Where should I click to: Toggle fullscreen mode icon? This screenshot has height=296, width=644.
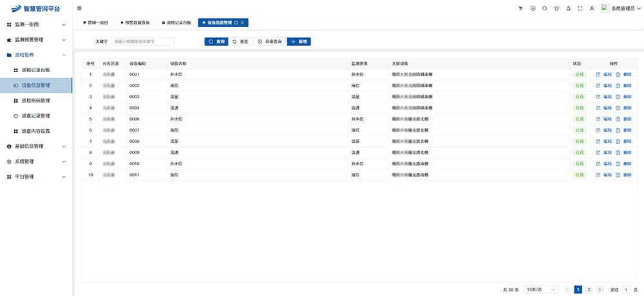point(580,8)
